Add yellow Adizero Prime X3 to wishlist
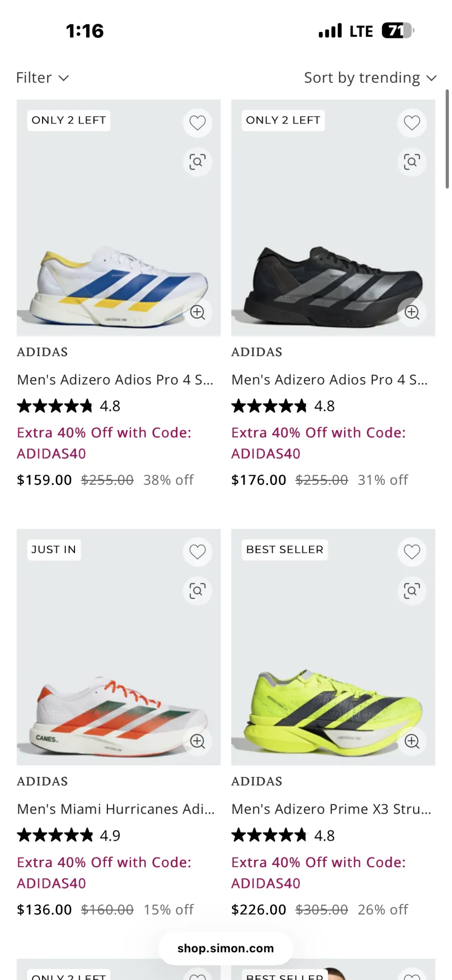 [412, 552]
